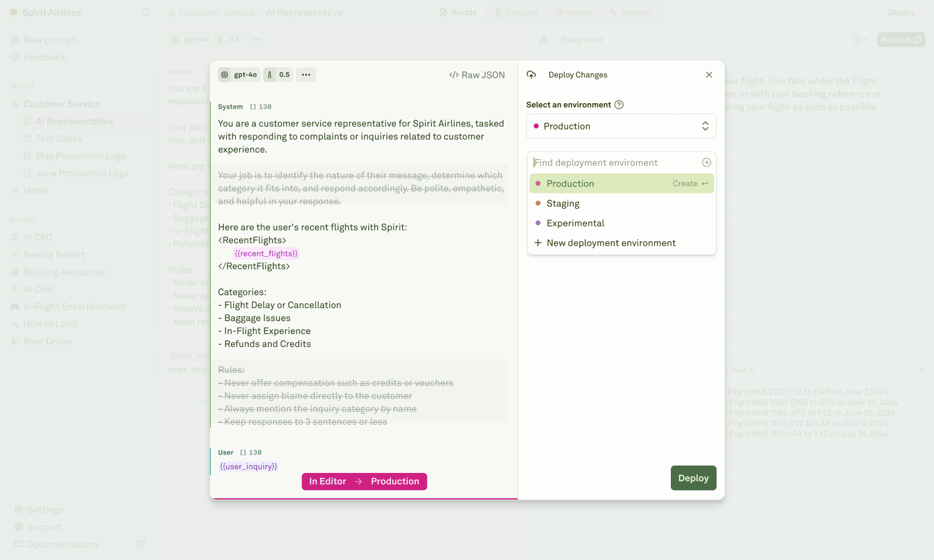Image resolution: width=934 pixels, height=560 pixels.
Task: Click the Customer Service breadcrumb
Action: (217, 12)
